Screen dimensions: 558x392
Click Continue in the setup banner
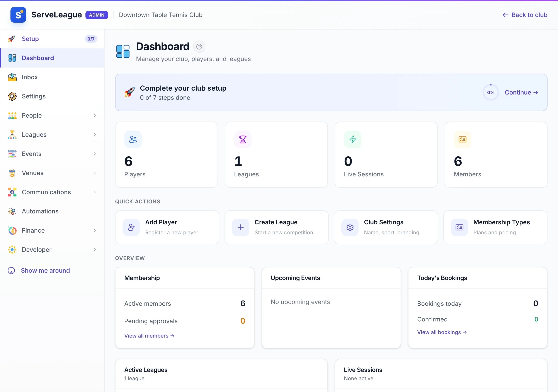tap(521, 93)
